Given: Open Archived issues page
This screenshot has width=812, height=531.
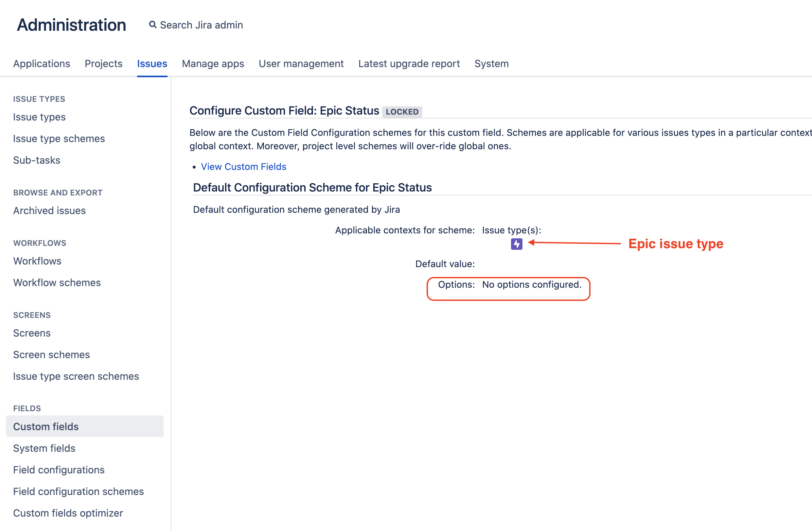Looking at the screenshot, I should (x=49, y=211).
